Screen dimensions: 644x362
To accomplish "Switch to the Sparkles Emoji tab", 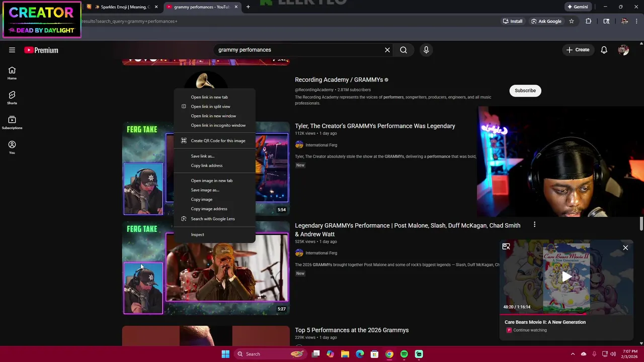I will 123,7.
